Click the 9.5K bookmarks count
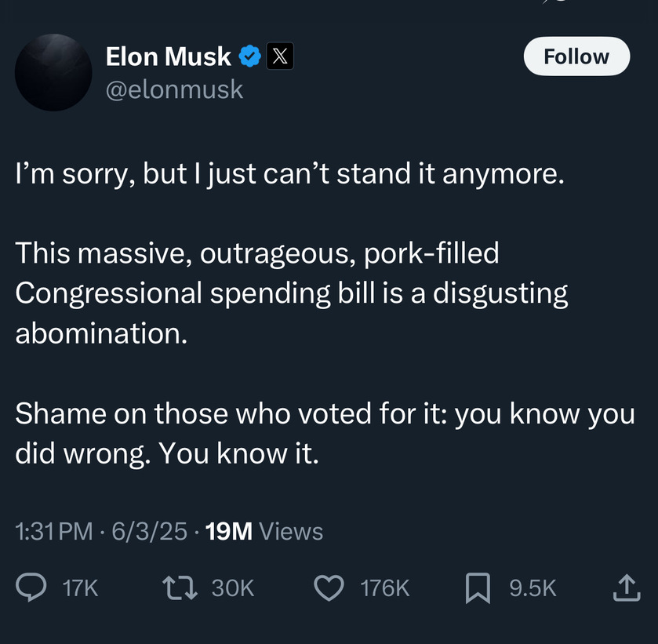Screen dimensions: 658x644 (x=533, y=588)
